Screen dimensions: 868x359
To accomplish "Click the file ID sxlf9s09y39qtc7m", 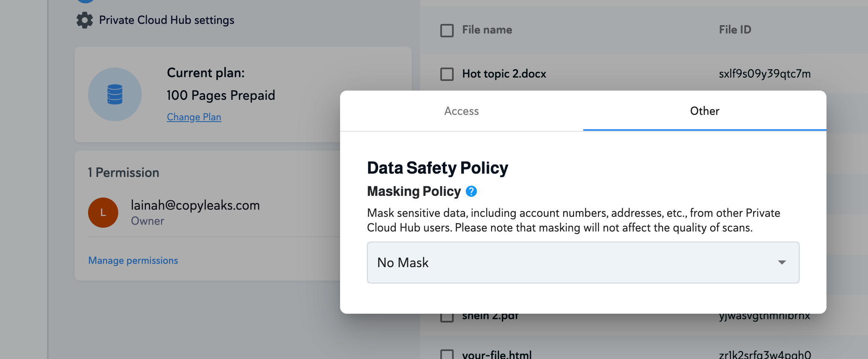I will 765,74.
